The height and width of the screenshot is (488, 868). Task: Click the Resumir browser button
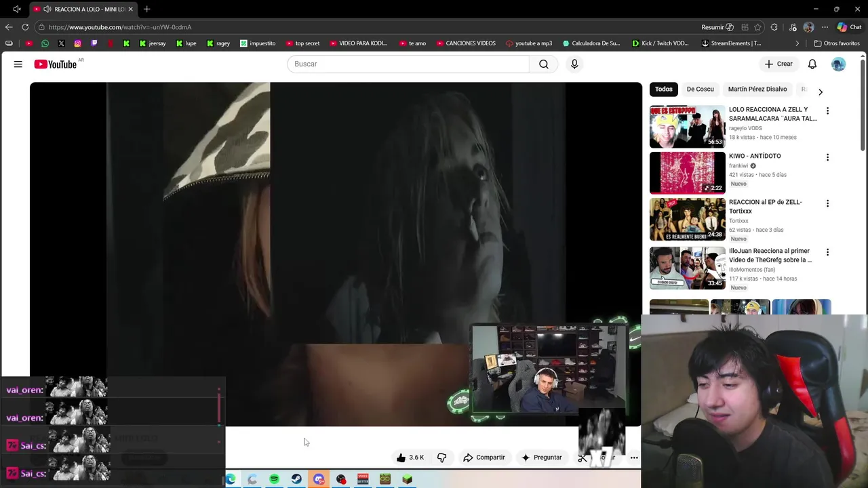point(717,27)
